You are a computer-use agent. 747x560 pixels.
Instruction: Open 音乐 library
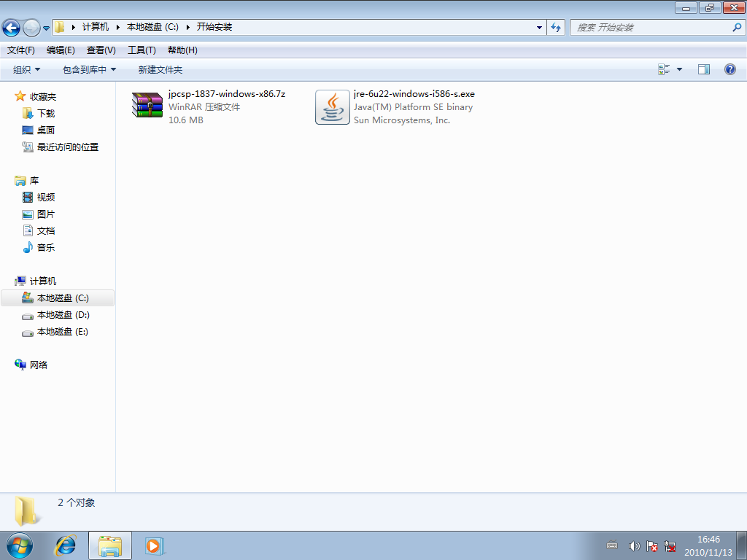[x=46, y=248]
